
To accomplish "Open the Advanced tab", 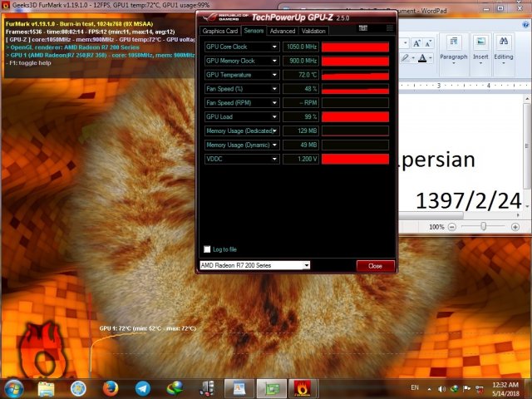I will 283,31.
